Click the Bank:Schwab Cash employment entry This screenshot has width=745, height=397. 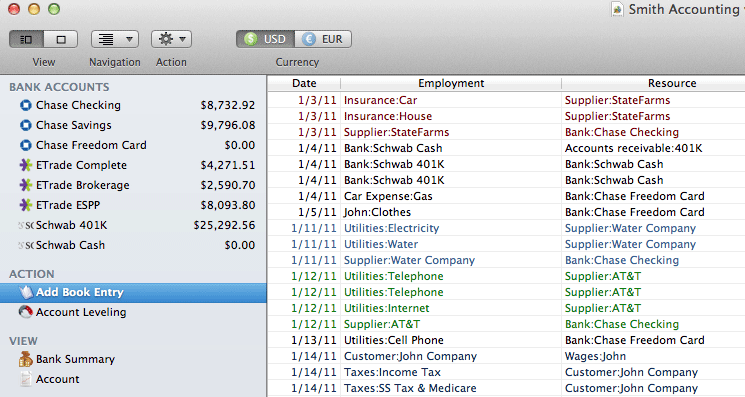tap(393, 148)
